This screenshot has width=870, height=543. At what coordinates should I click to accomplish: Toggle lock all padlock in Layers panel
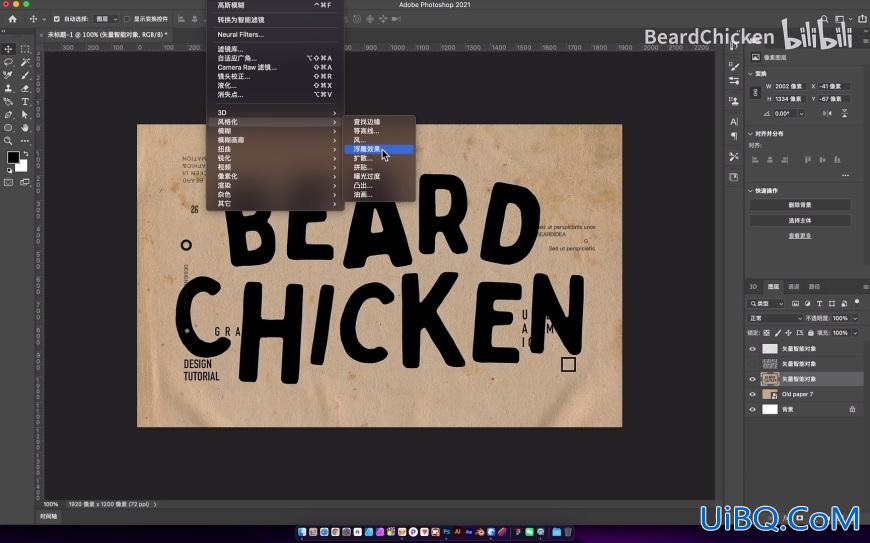[x=811, y=333]
